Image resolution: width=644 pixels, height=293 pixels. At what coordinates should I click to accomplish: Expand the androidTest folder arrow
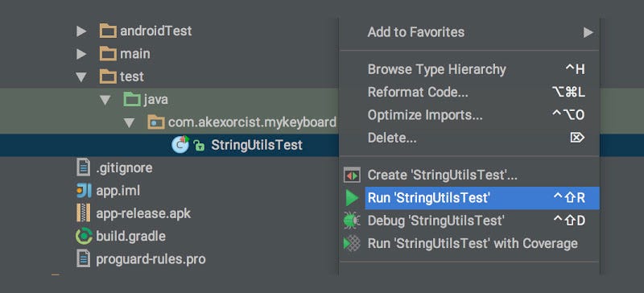tap(81, 31)
